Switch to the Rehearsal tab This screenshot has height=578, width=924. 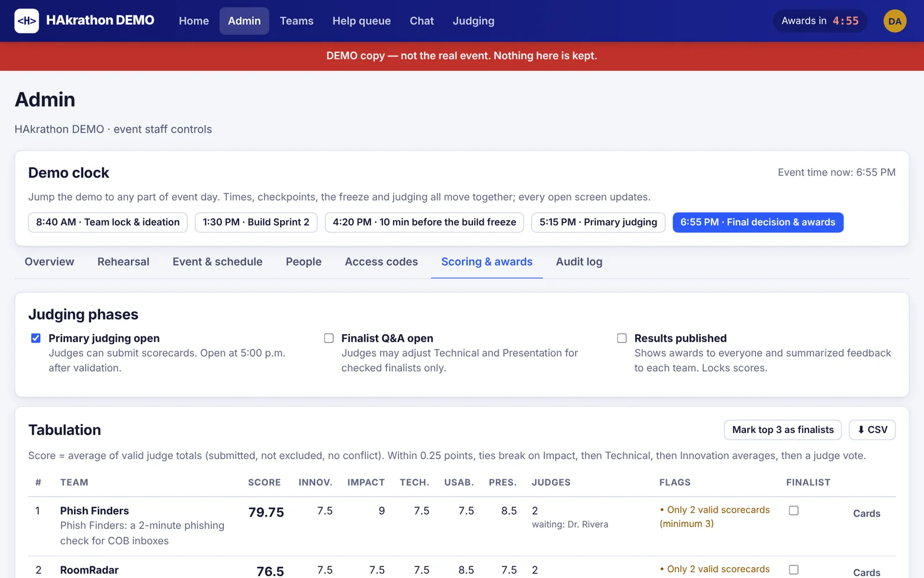124,262
